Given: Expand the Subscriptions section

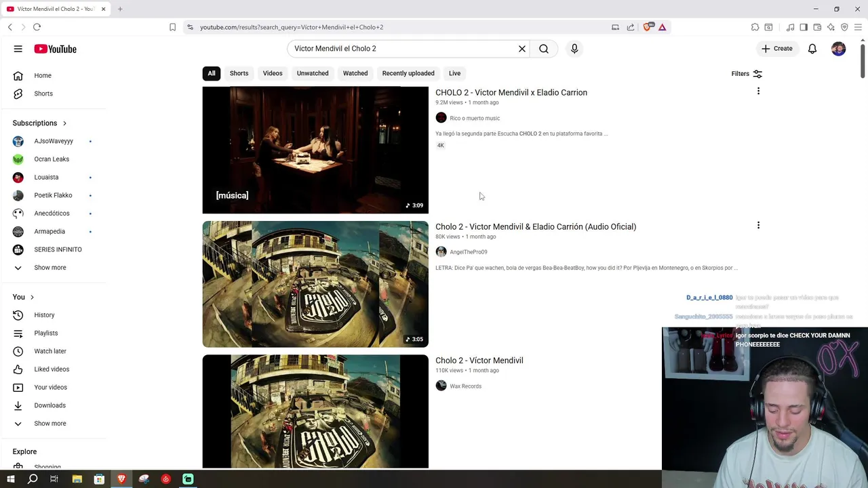Looking at the screenshot, I should tap(39, 123).
